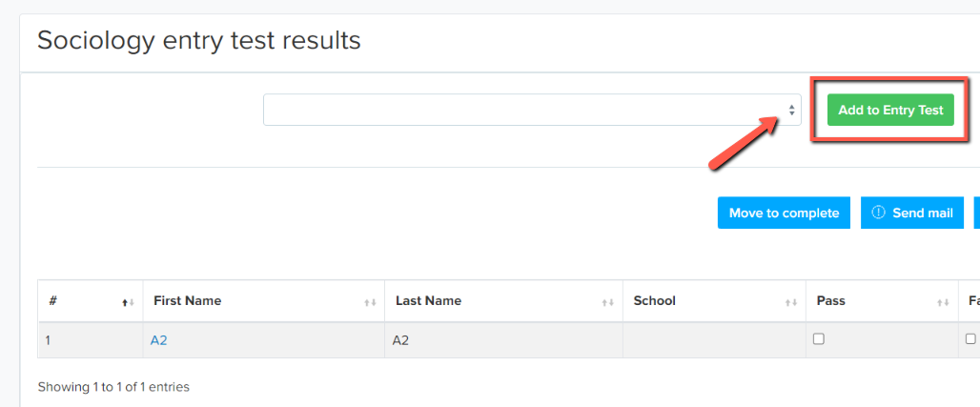Click the Move to complete button

click(x=784, y=213)
